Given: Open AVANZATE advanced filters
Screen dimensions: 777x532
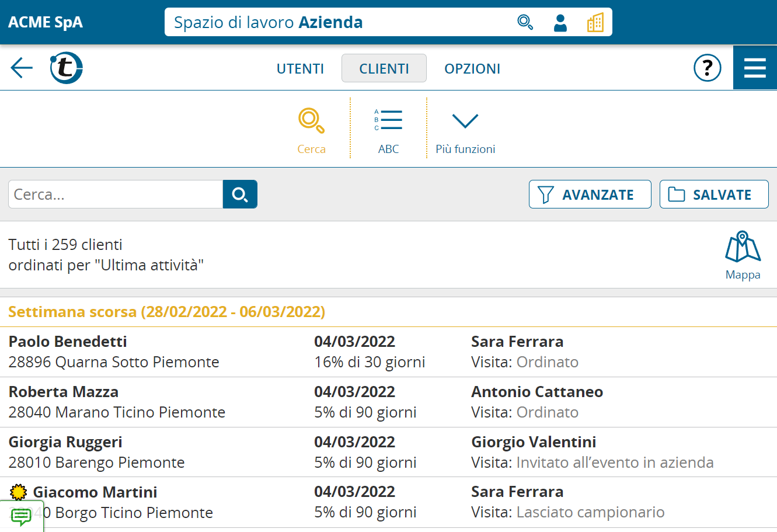Looking at the screenshot, I should point(590,194).
